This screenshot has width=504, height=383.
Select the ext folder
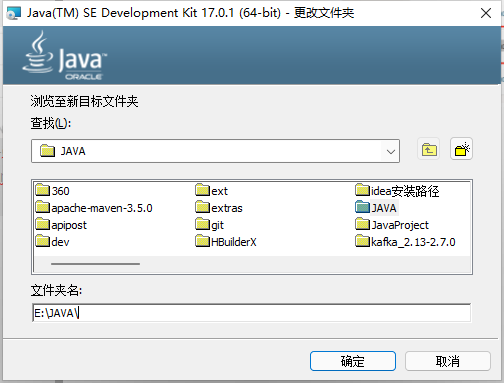tap(212, 191)
